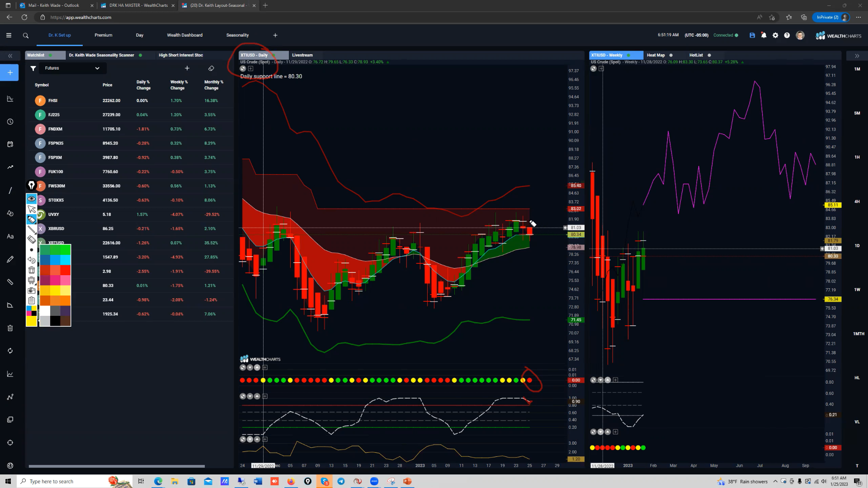Switch to the Premium workspace tab
The image size is (868, 488).
point(104,35)
